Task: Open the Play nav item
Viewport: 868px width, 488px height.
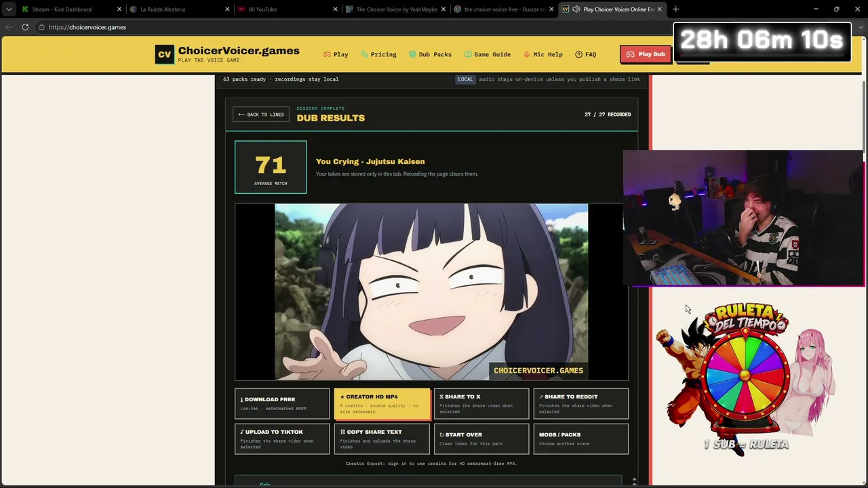Action: coord(336,54)
